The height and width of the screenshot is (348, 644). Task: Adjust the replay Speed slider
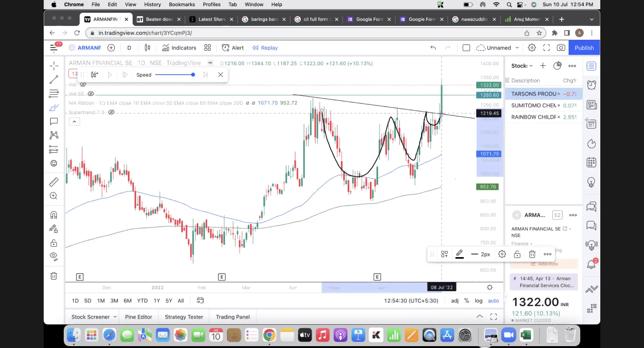tap(193, 75)
